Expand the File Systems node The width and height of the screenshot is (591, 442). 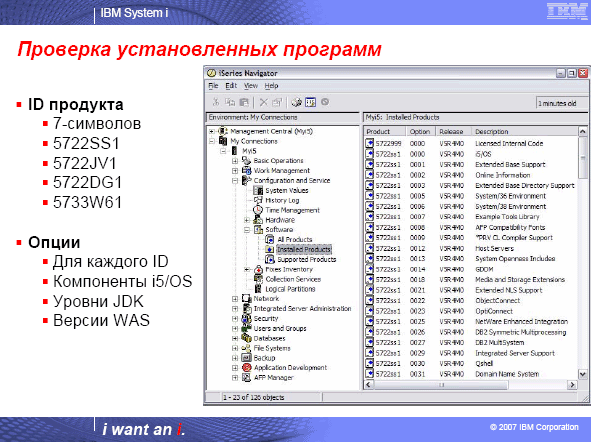tap(235, 348)
